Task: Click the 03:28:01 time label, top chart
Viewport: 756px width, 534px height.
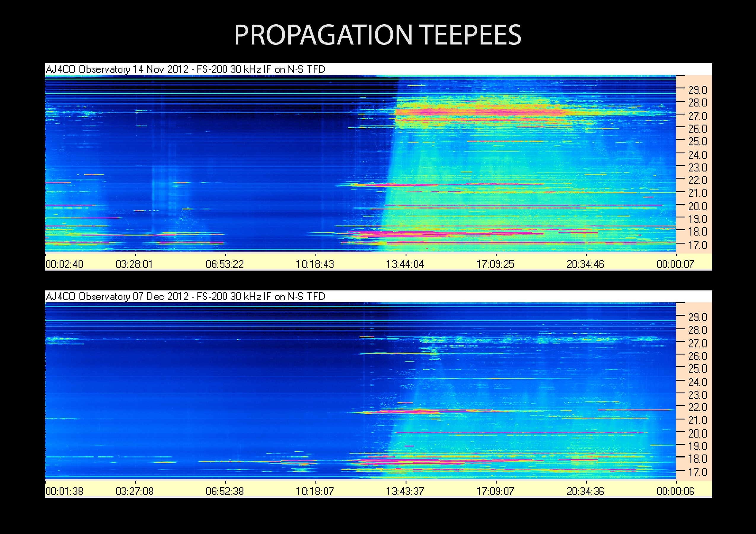Action: pos(134,264)
